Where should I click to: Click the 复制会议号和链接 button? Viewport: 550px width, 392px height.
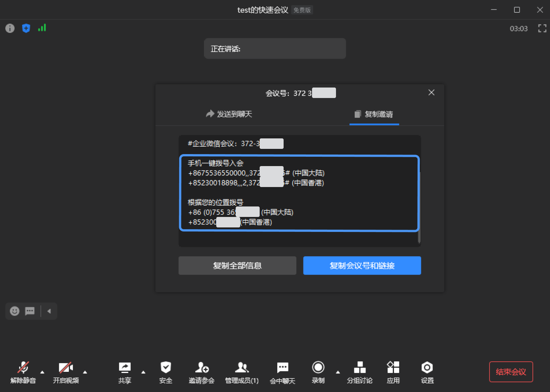pos(362,266)
